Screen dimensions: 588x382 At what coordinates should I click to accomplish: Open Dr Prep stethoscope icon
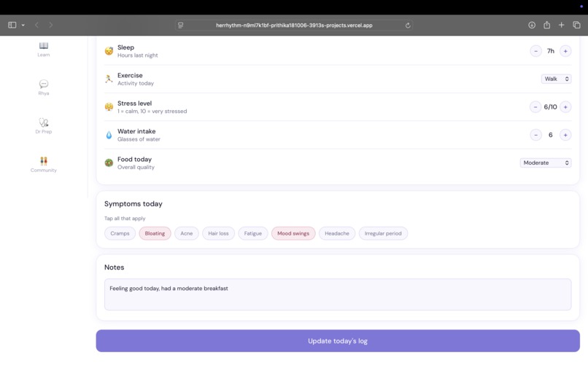[44, 122]
